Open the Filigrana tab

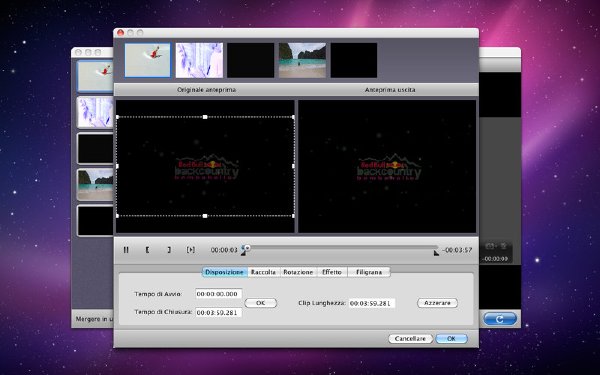[x=369, y=272]
